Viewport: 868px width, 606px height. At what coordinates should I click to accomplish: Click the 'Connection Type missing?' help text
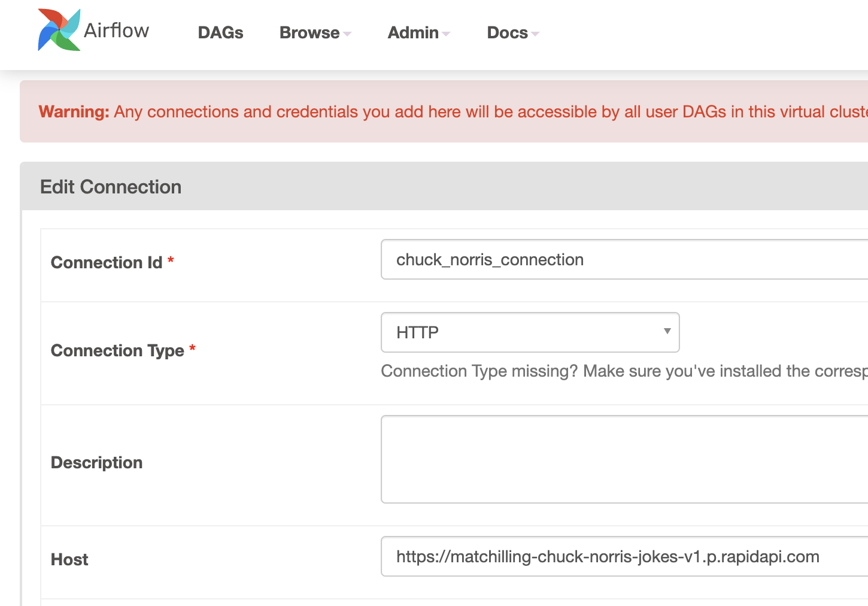pyautogui.click(x=624, y=371)
